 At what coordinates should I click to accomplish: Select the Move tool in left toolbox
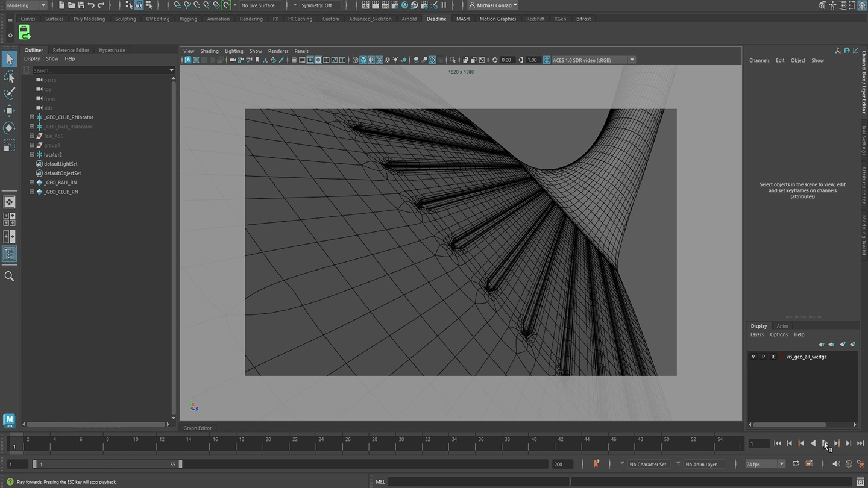tap(9, 110)
